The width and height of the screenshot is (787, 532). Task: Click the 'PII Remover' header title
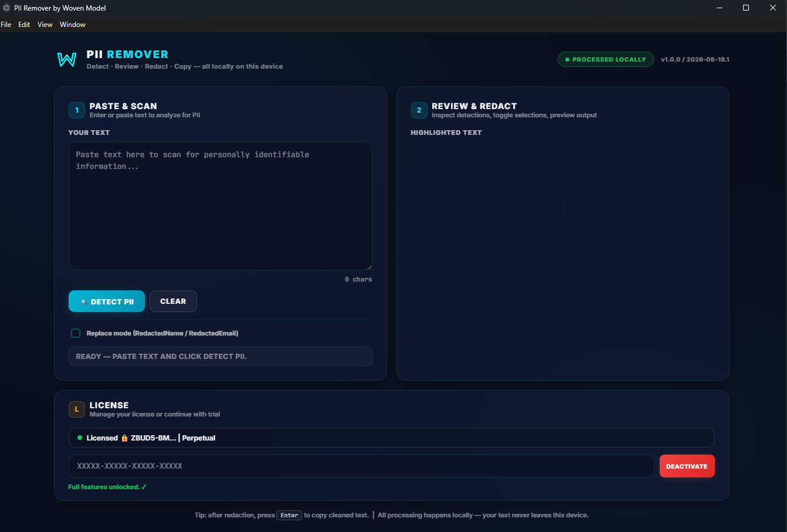(127, 55)
